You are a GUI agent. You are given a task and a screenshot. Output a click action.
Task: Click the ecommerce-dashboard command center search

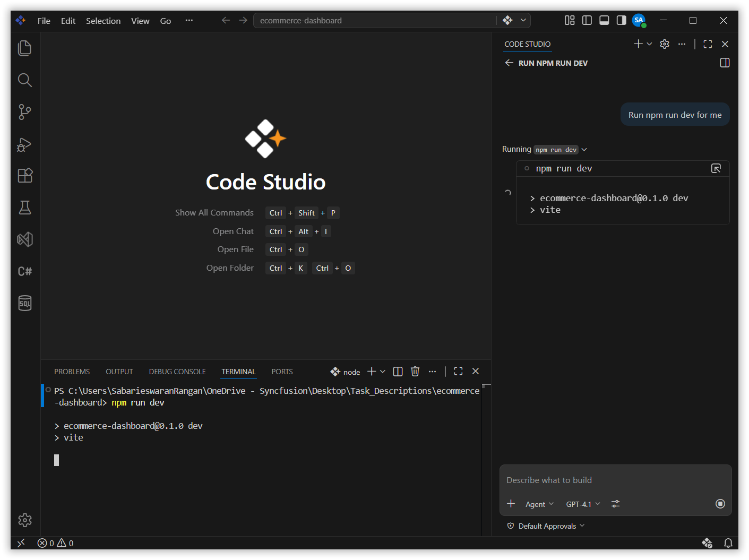click(375, 21)
